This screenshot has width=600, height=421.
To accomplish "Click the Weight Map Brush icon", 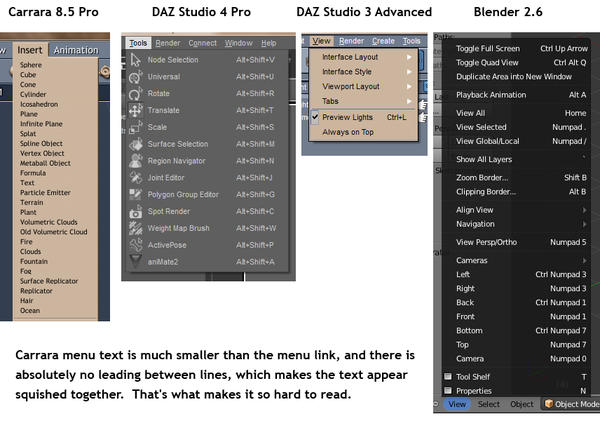I will tap(135, 228).
